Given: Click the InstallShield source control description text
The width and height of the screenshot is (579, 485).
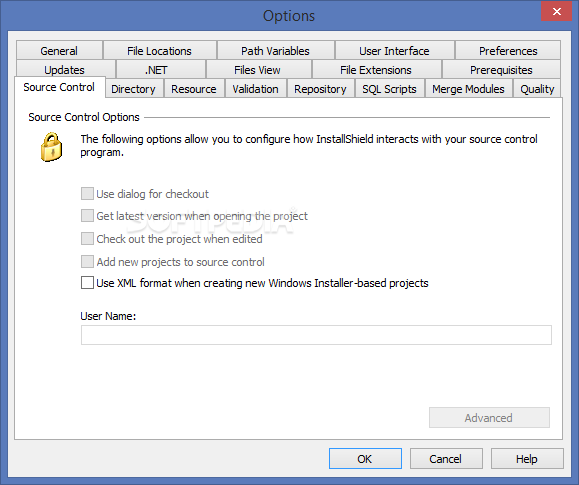Looking at the screenshot, I should click(x=309, y=146).
